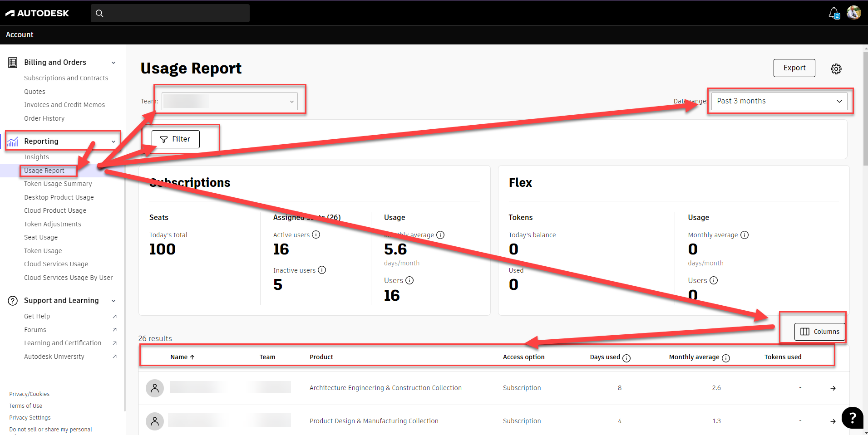
Task: Click the Support and Learning help icon
Action: (x=13, y=301)
